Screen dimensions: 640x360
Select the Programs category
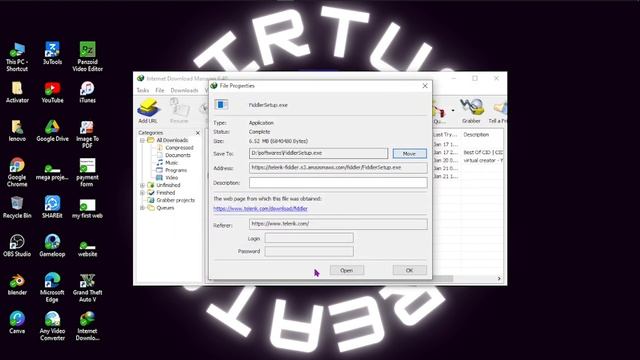176,170
